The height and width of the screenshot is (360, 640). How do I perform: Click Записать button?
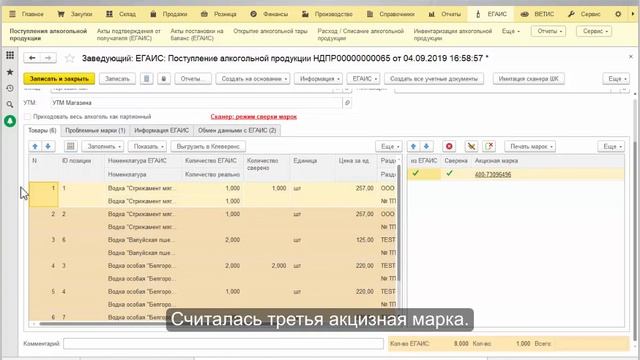pyautogui.click(x=117, y=79)
